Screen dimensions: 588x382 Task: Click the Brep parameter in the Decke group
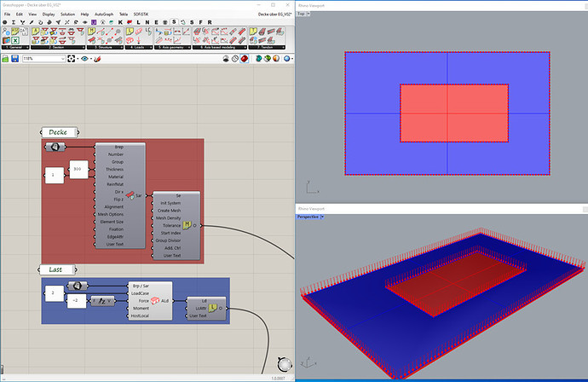(x=55, y=147)
